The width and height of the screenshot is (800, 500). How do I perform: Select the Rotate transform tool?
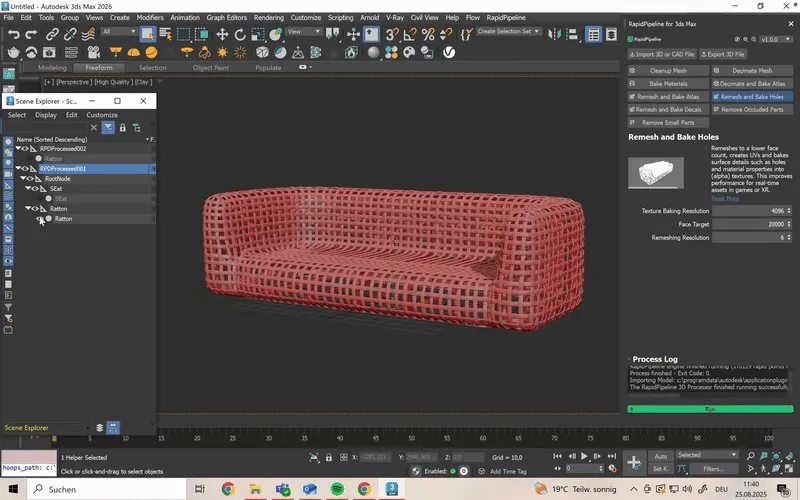(x=241, y=34)
